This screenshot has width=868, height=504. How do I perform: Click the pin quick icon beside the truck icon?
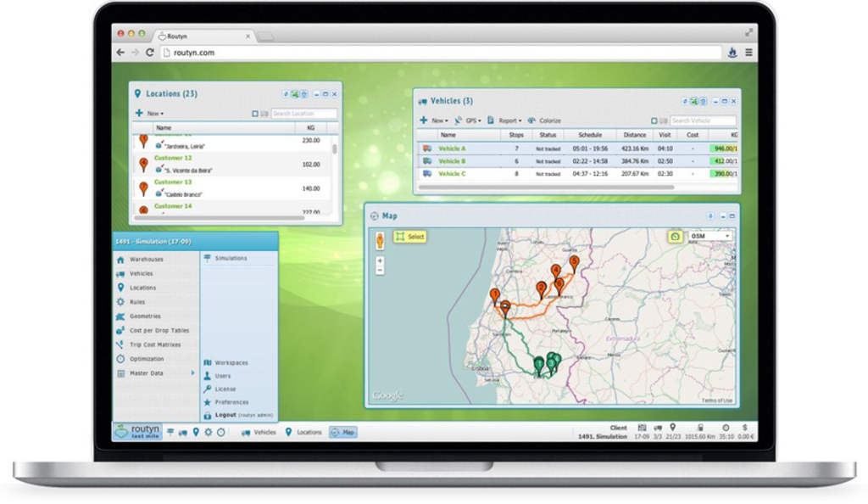pos(196,432)
